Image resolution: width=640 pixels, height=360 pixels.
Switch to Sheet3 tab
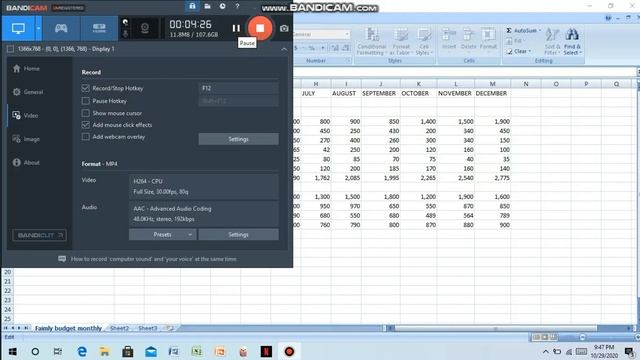click(x=147, y=328)
